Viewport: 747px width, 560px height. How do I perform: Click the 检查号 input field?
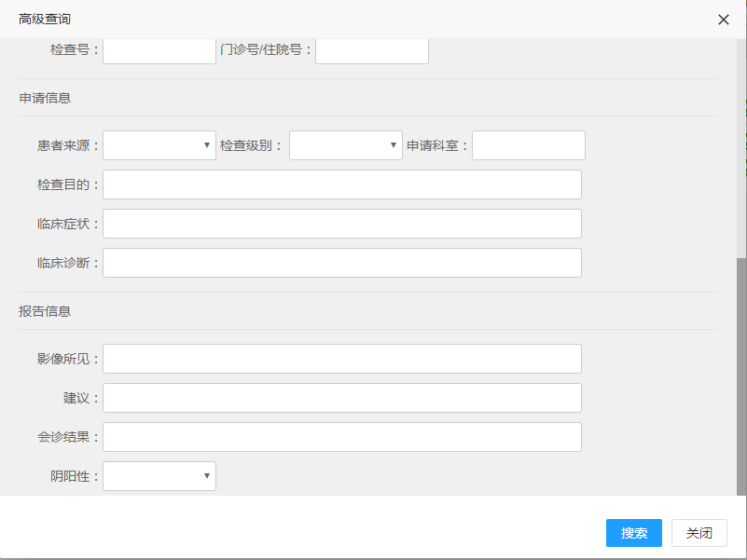coord(159,50)
